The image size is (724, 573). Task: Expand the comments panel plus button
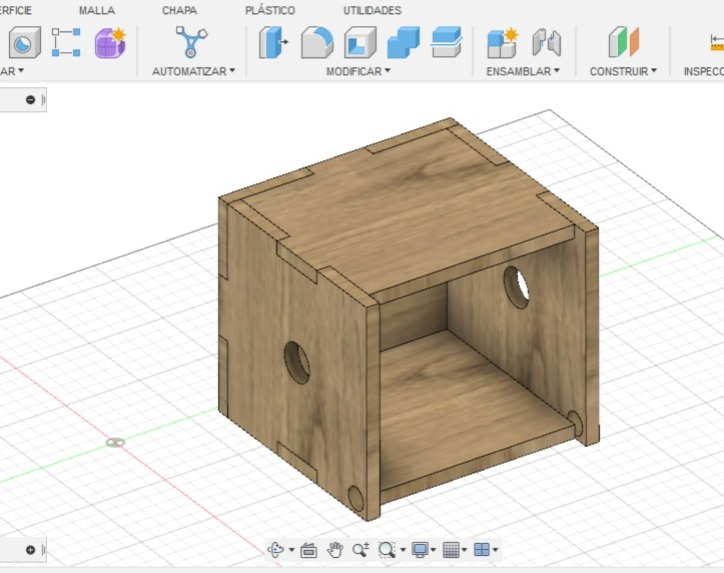(30, 550)
